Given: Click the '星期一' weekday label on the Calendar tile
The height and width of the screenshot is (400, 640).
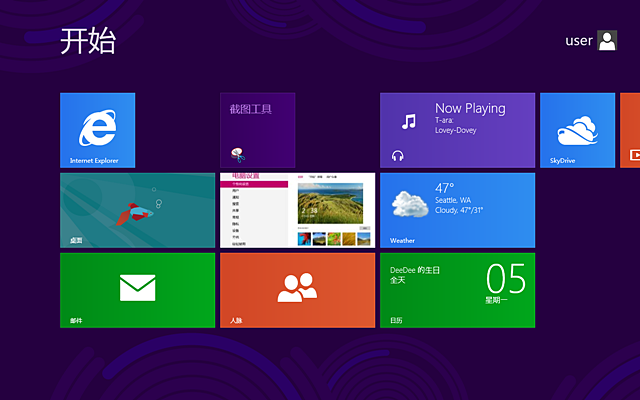Looking at the screenshot, I should click(496, 300).
